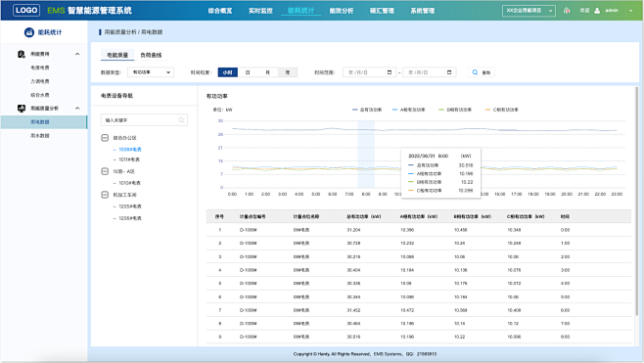
Task: Select the 日 time granularity option
Action: (x=248, y=72)
